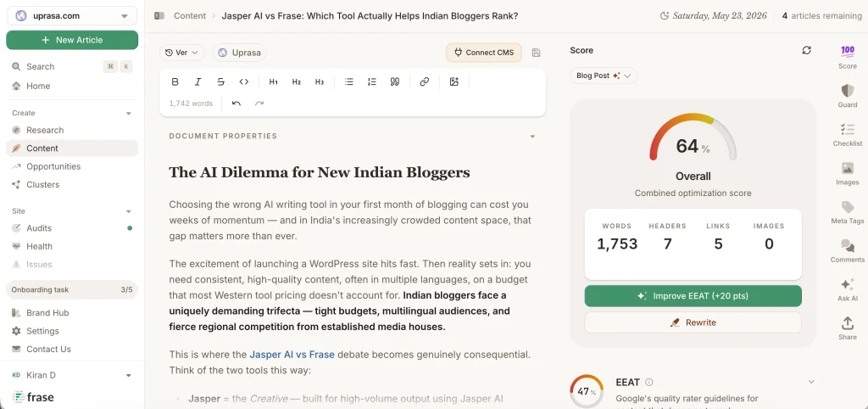
Task: Open the Comments panel
Action: pyautogui.click(x=848, y=251)
